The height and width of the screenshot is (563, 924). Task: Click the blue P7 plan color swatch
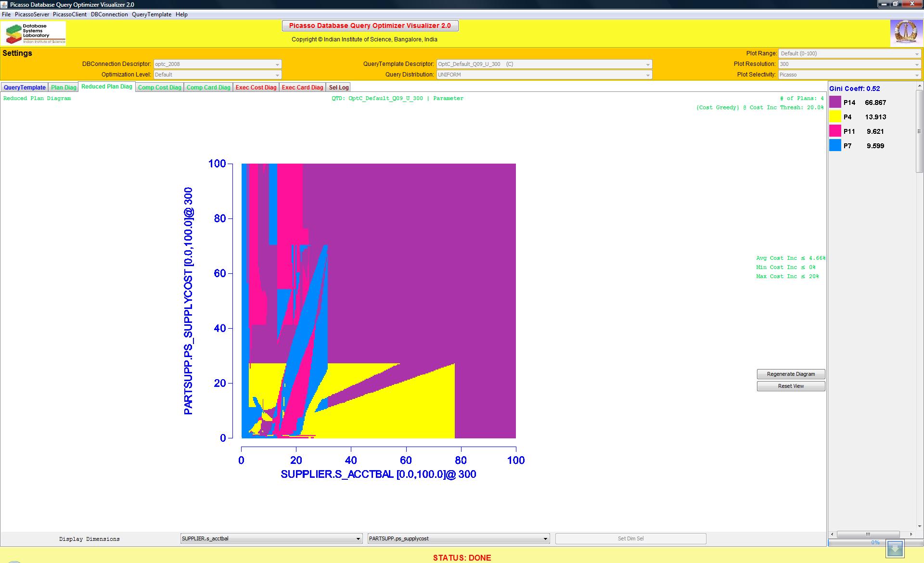pos(835,145)
